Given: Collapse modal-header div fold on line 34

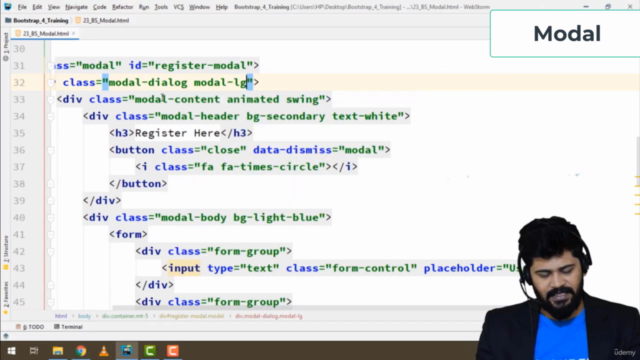Looking at the screenshot, I should click(x=51, y=117).
